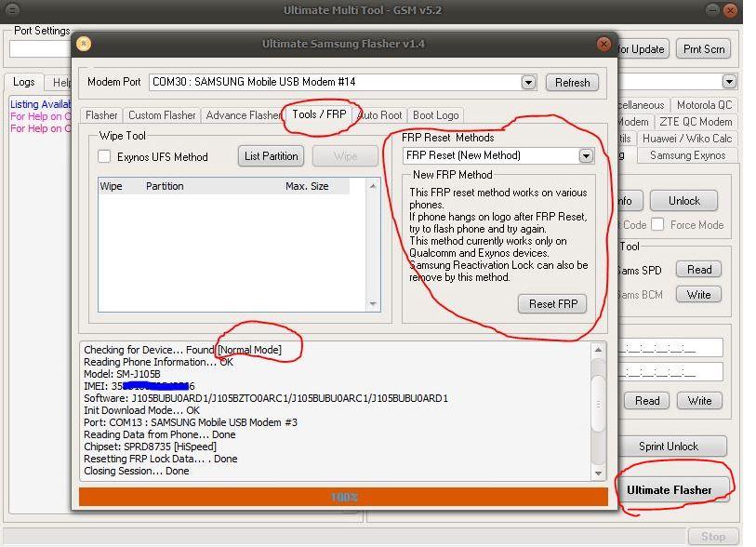Click the log output scrollbar up arrow
The width and height of the screenshot is (756, 547).
pos(598,350)
